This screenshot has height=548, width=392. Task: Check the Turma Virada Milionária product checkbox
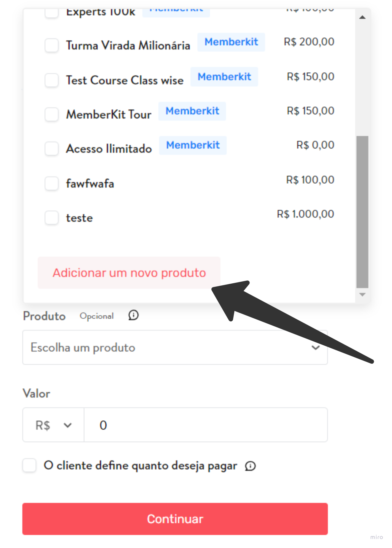pos(51,45)
